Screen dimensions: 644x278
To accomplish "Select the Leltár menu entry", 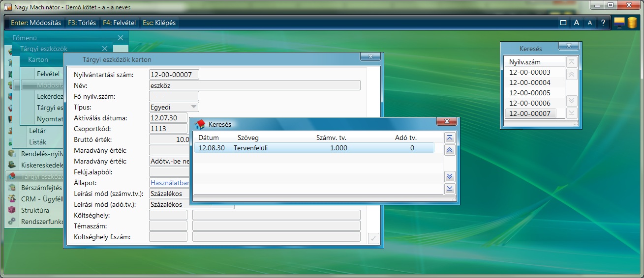I will click(37, 131).
